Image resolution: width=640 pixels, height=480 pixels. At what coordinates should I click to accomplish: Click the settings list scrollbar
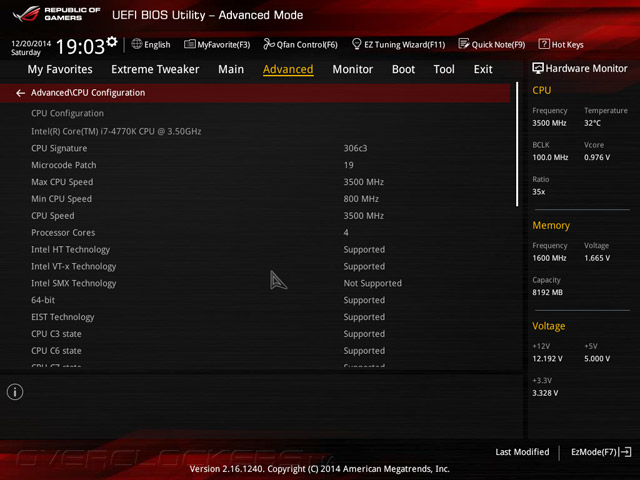[517, 144]
